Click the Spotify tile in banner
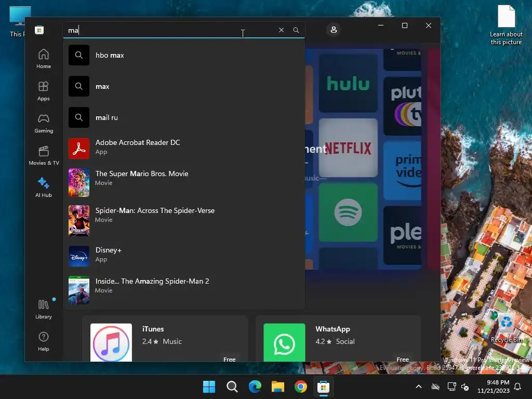The height and width of the screenshot is (399, 532). pos(348,212)
